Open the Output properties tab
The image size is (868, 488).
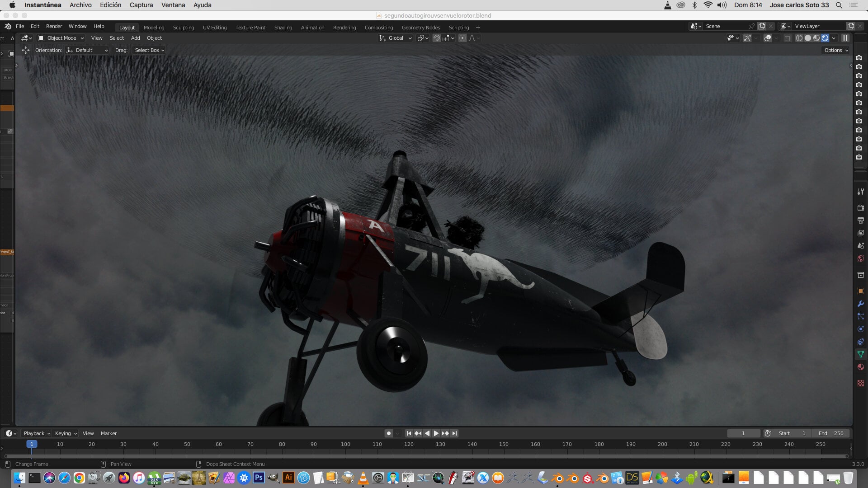(860, 221)
